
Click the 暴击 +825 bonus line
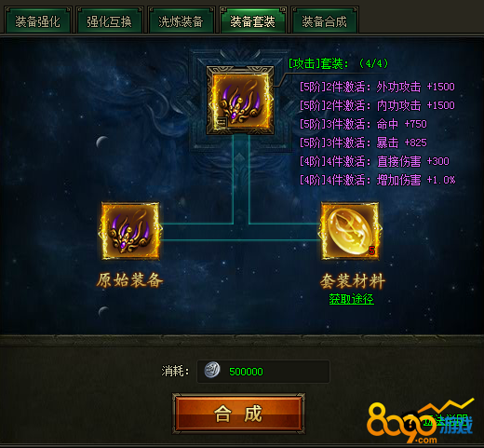pyautogui.click(x=363, y=143)
